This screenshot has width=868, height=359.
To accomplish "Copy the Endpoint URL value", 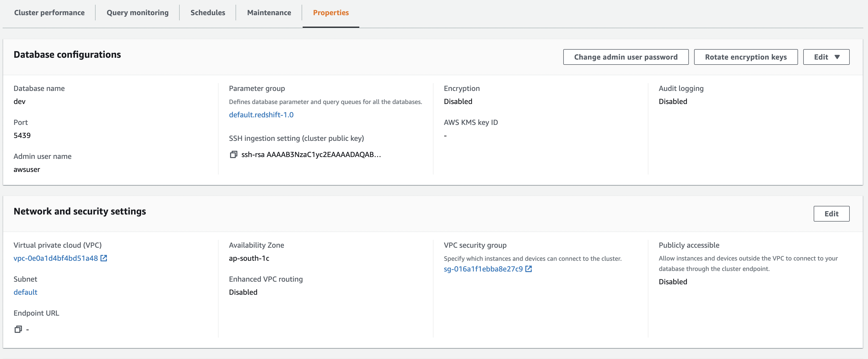I will [x=18, y=329].
